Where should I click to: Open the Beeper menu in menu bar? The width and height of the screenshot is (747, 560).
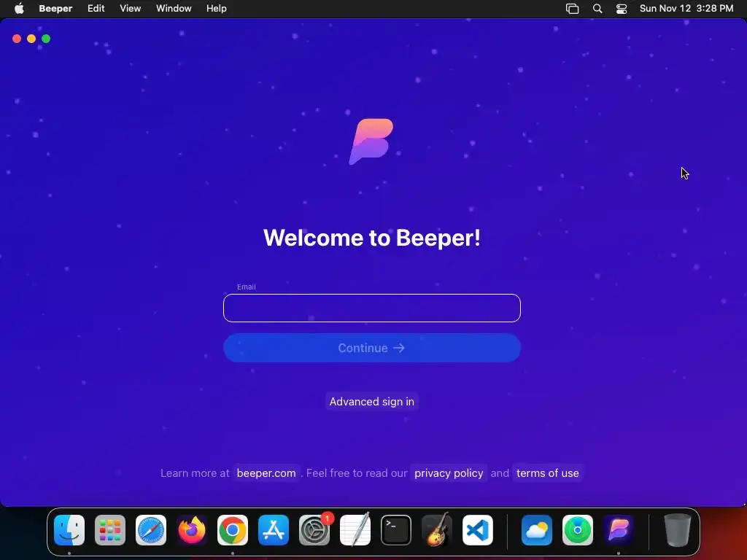[55, 9]
